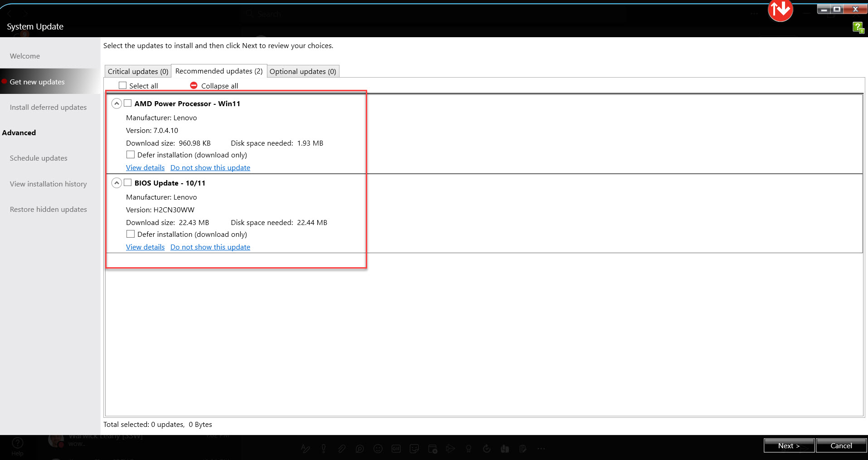Open the green help icon
The image size is (868, 460).
[858, 27]
